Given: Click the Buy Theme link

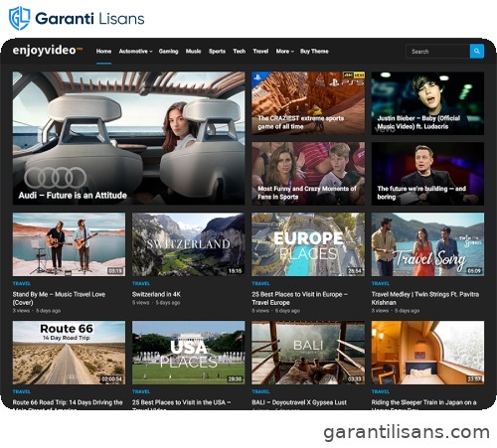Looking at the screenshot, I should tap(314, 52).
